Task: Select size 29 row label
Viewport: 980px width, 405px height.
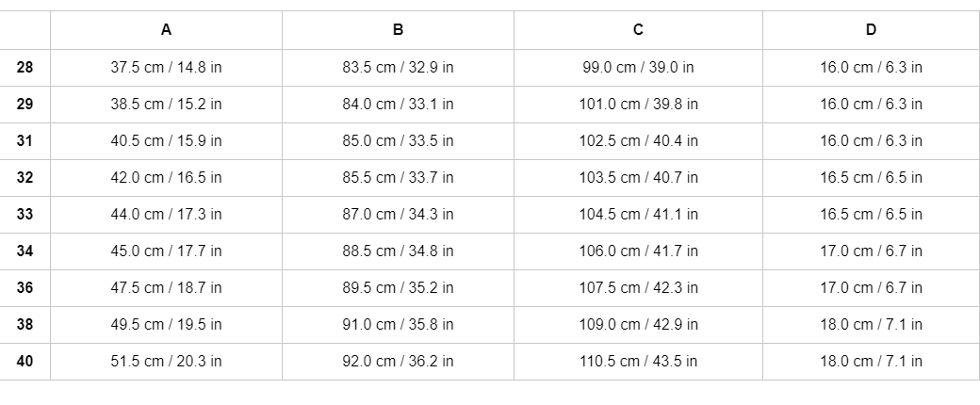Action: [x=25, y=105]
